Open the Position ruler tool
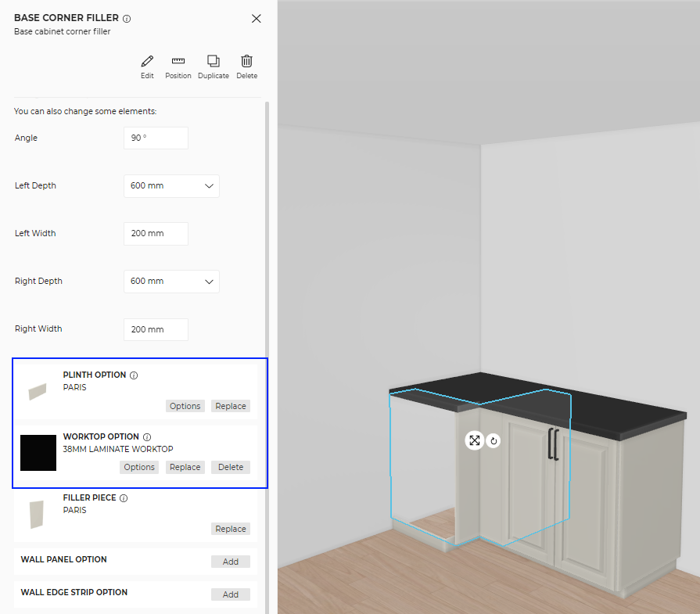 (178, 62)
